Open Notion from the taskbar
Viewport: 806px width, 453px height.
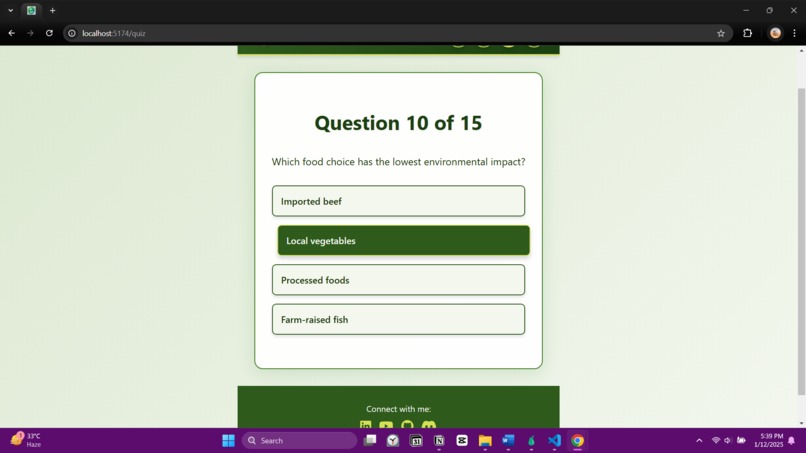tap(439, 441)
